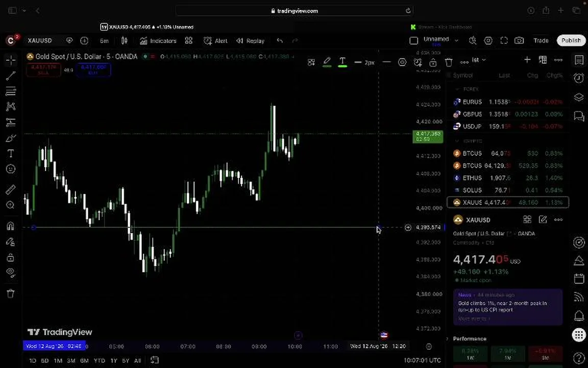Viewport: 588px width, 368px height.
Task: Open the Fibonacci retracement tools
Action: pyautogui.click(x=11, y=91)
